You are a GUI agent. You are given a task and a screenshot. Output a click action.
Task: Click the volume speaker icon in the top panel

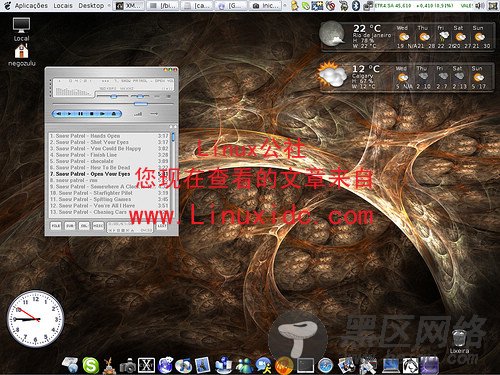(480, 6)
